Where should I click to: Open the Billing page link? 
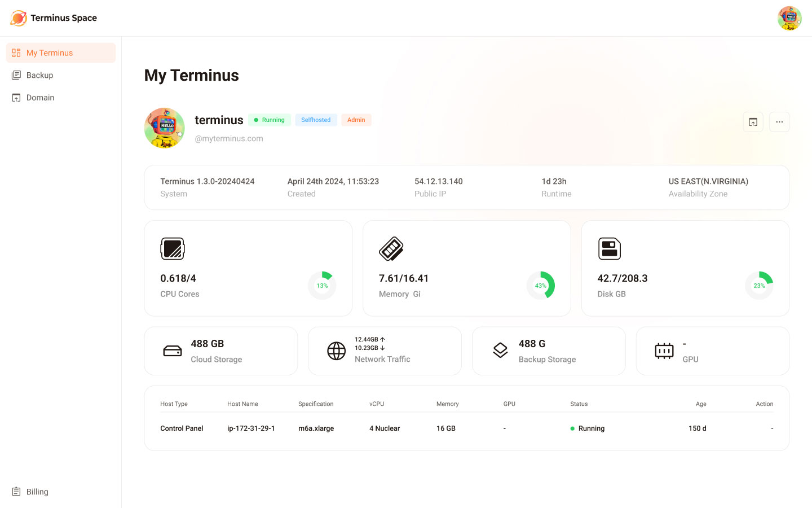click(37, 492)
